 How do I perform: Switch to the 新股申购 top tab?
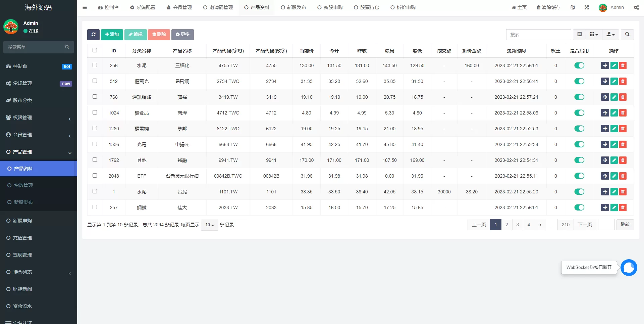[330, 7]
